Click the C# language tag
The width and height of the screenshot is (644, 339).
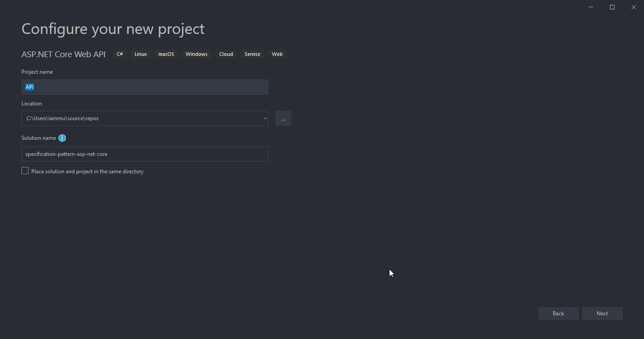click(x=119, y=54)
